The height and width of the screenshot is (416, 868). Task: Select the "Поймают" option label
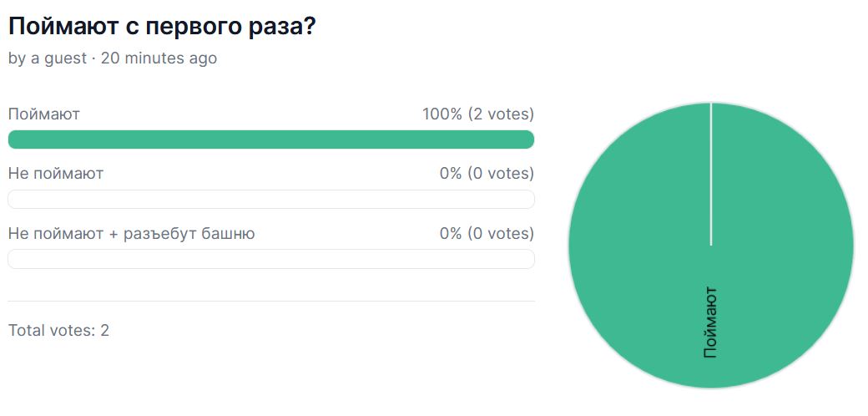[x=43, y=114]
